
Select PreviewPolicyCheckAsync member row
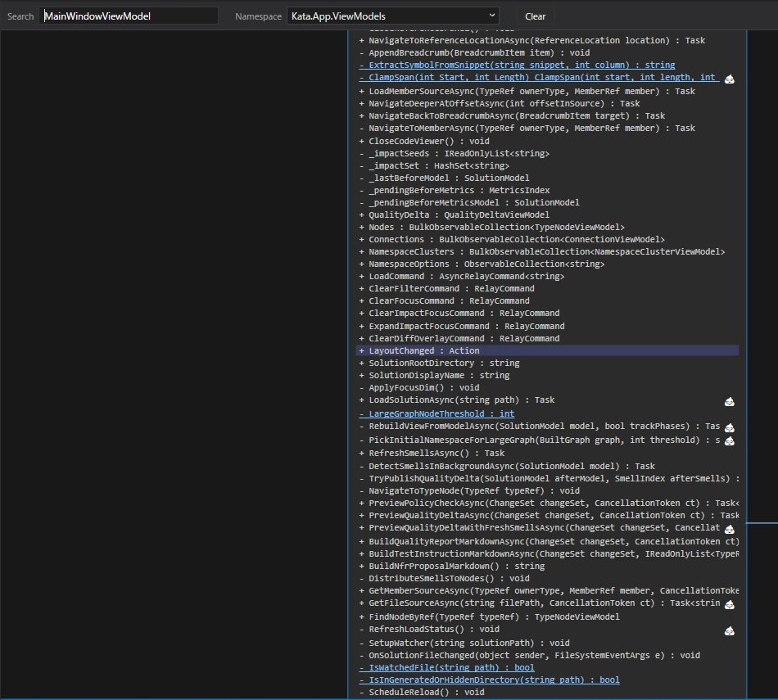549,504
